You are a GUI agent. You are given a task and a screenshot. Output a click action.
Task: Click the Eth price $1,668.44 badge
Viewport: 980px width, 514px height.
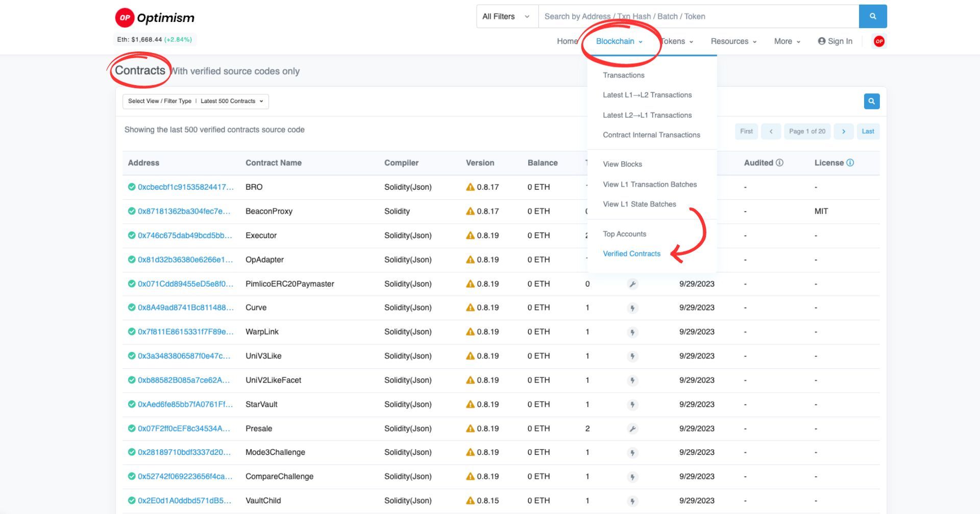tap(155, 39)
